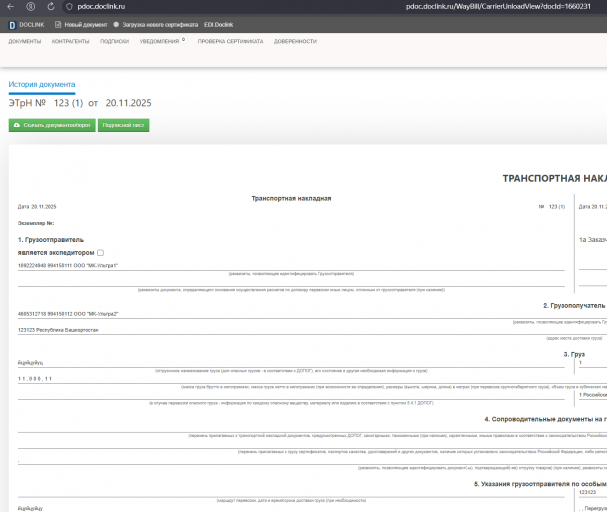Click the notifications counter badge

coord(183,39)
